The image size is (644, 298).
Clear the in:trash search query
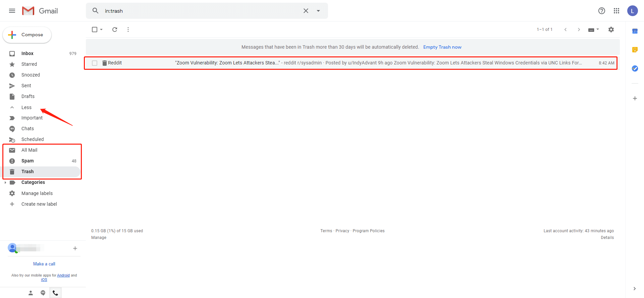pos(306,11)
